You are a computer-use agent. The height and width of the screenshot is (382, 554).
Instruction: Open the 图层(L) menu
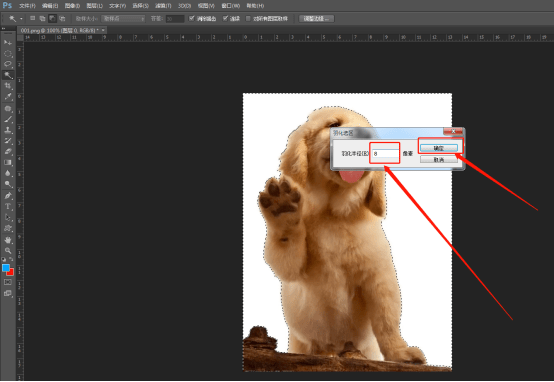tap(94, 6)
